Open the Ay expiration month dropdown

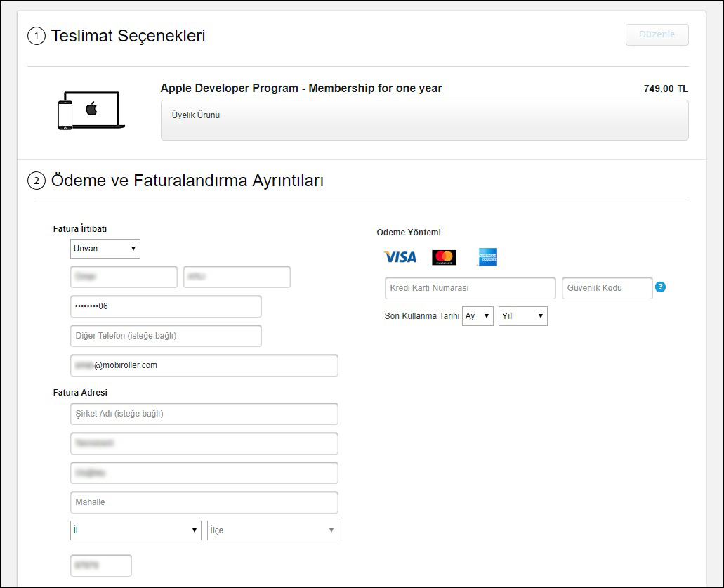click(478, 316)
